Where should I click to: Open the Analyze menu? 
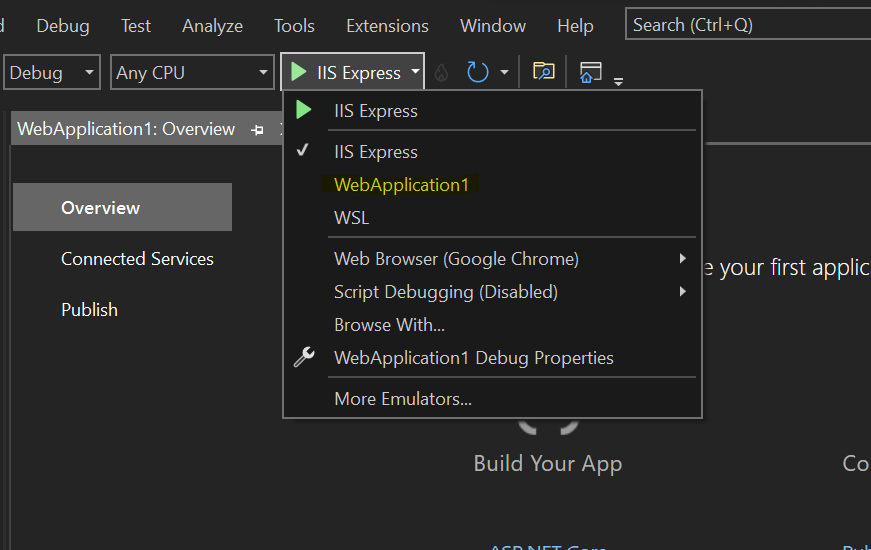pos(212,26)
